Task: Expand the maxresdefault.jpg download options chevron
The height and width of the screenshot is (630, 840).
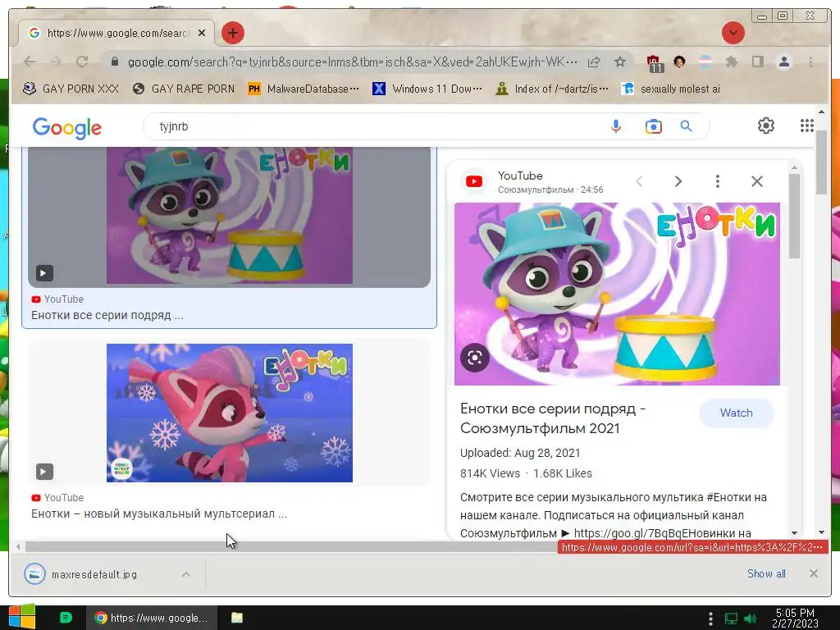Action: point(186,574)
